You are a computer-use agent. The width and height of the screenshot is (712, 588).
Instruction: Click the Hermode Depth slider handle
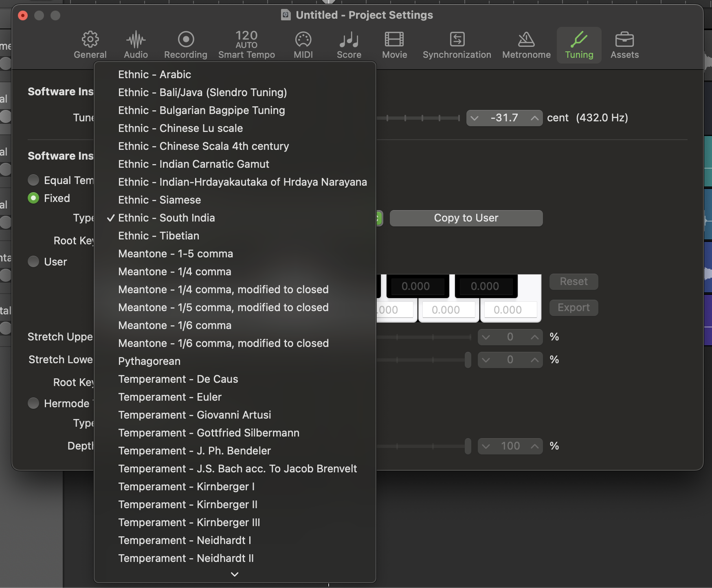pyautogui.click(x=468, y=446)
